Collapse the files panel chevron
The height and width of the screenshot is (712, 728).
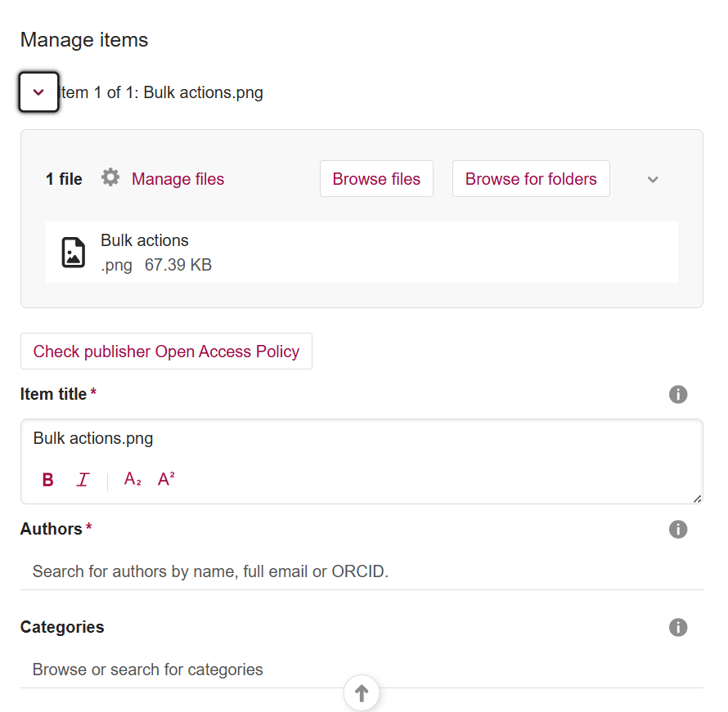tap(653, 180)
